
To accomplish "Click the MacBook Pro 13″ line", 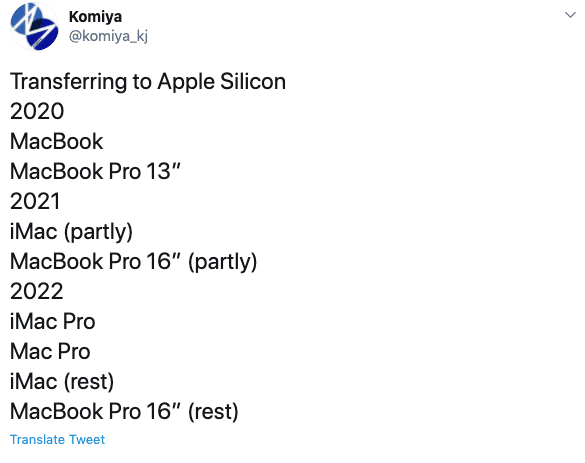I will pos(95,171).
